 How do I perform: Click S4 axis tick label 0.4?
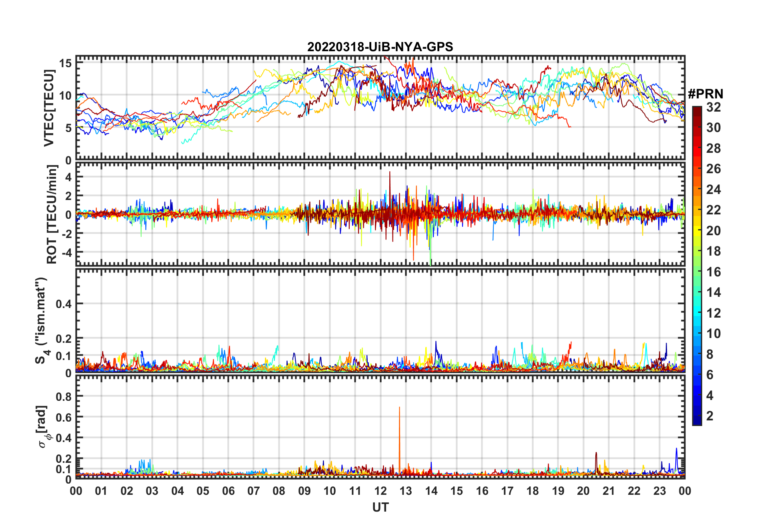click(64, 304)
